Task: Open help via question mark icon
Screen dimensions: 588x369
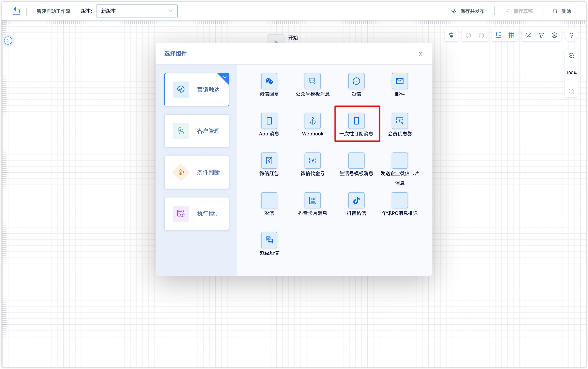Action: point(571,35)
